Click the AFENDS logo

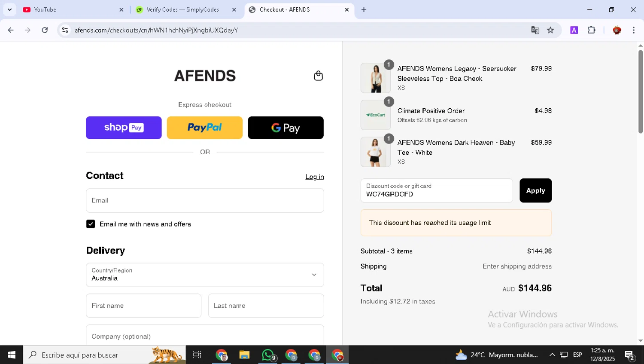pyautogui.click(x=205, y=76)
